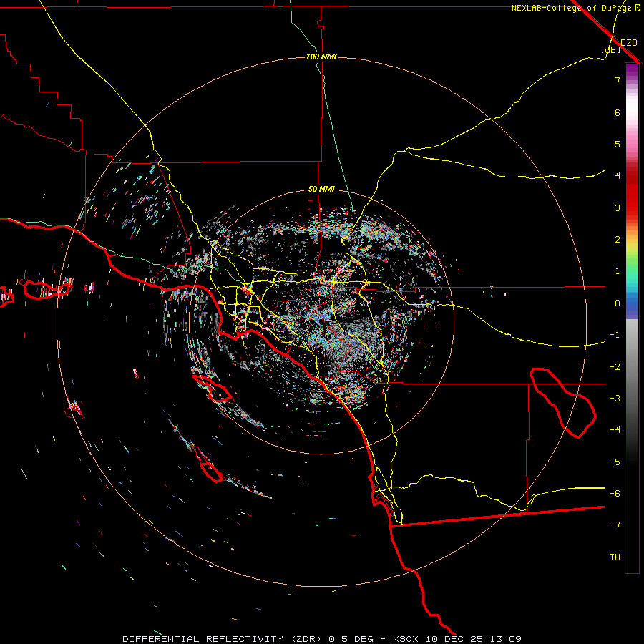Select the 6 value on color scale
644x644 pixels.
pos(618,112)
